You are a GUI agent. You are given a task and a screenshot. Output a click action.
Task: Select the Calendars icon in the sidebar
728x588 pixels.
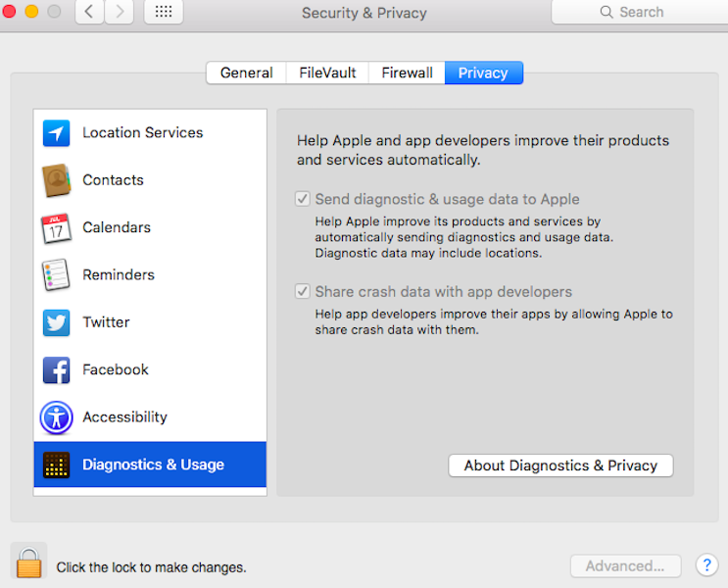[x=56, y=228]
